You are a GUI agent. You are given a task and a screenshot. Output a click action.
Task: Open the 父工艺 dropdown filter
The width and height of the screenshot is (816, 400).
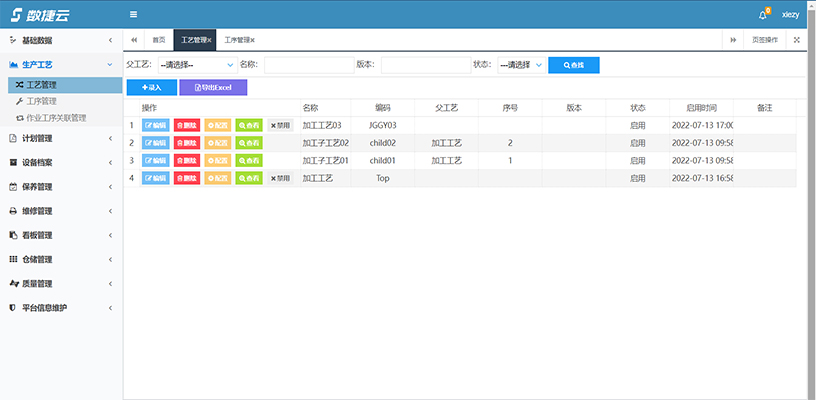(196, 65)
